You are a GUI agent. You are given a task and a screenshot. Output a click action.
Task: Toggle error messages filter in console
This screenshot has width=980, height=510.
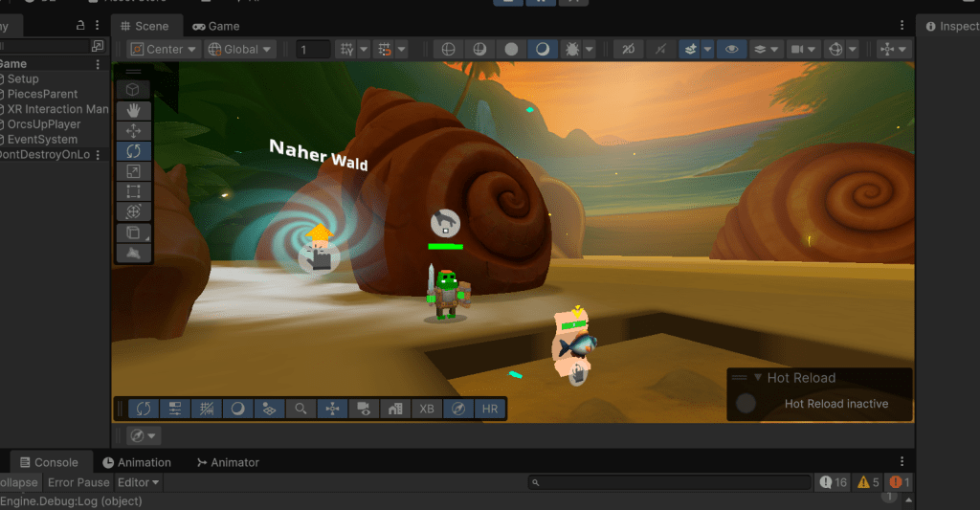tap(900, 482)
